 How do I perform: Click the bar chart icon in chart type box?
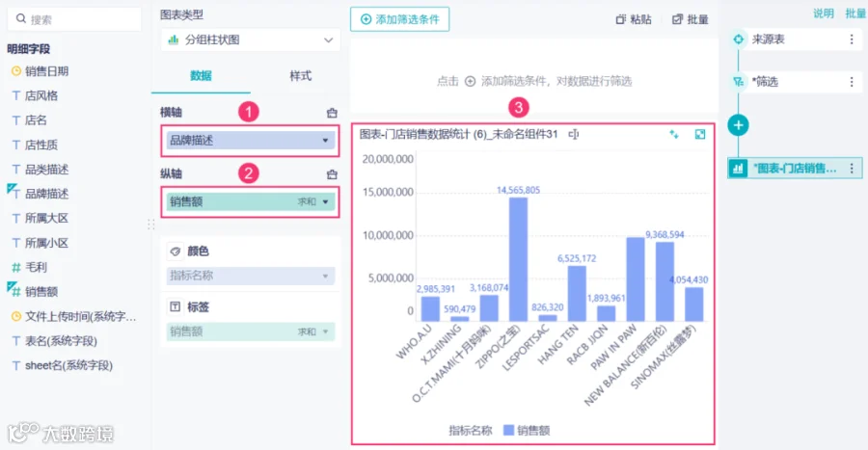pyautogui.click(x=174, y=40)
